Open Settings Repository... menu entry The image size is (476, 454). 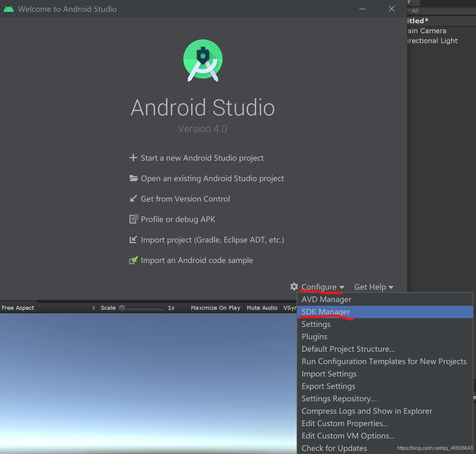point(385,398)
